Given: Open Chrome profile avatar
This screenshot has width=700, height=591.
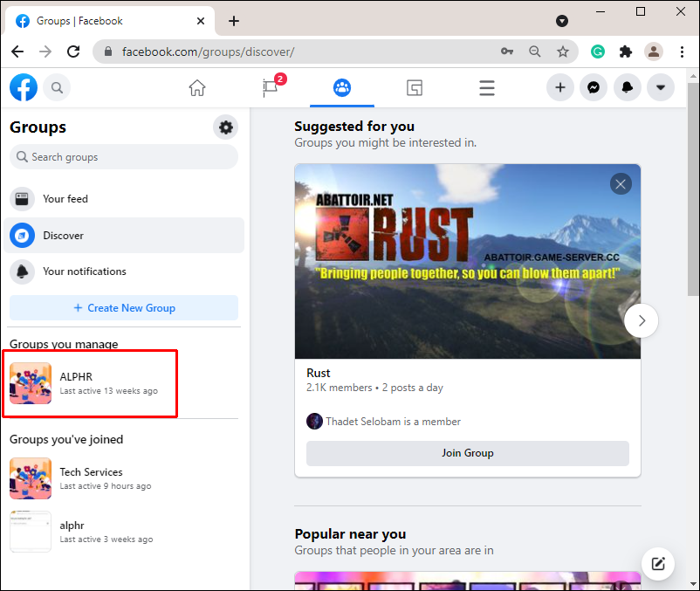Looking at the screenshot, I should point(654,52).
